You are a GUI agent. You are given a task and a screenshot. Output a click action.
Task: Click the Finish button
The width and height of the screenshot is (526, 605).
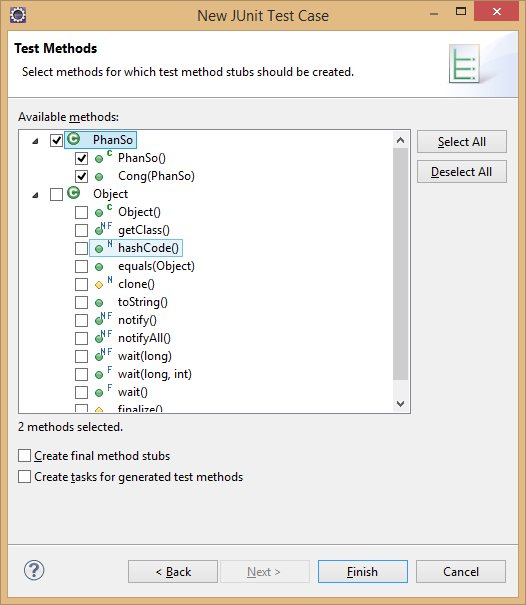click(362, 571)
